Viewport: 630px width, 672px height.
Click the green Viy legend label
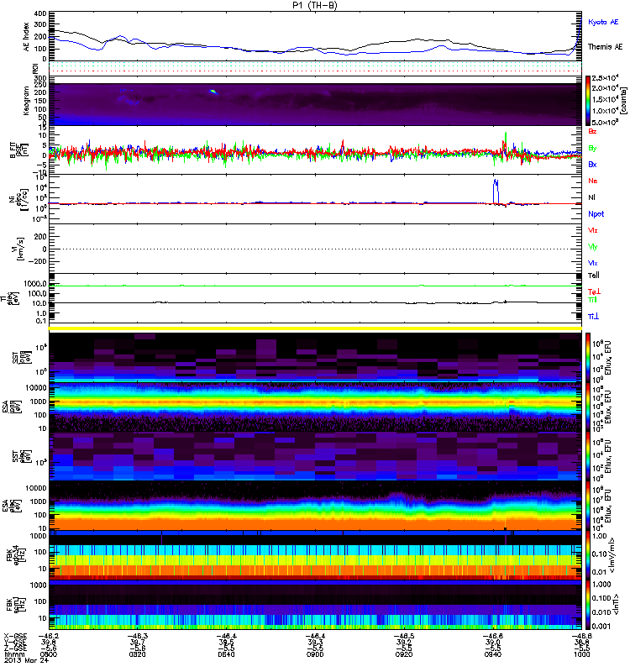point(593,247)
